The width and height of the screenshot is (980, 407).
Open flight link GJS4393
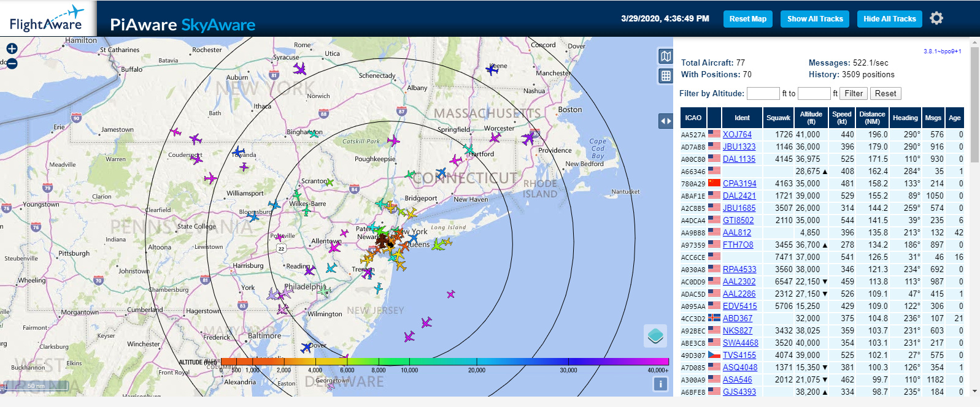click(x=739, y=392)
